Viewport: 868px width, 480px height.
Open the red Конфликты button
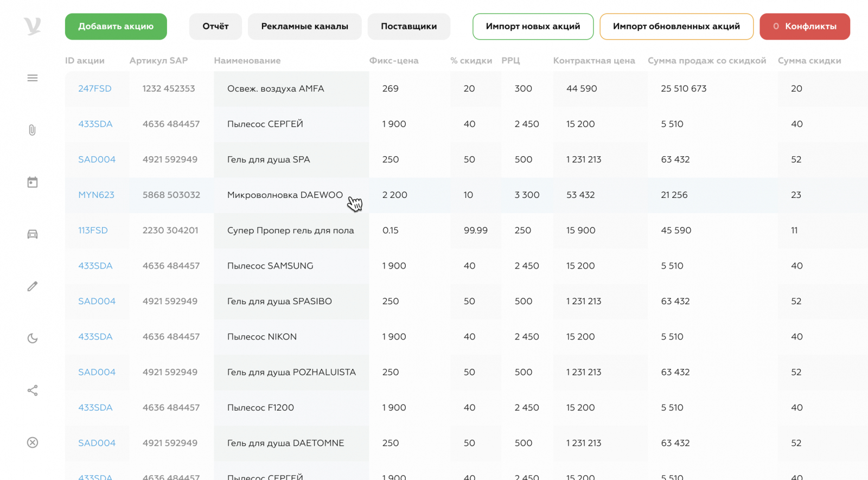pos(805,27)
